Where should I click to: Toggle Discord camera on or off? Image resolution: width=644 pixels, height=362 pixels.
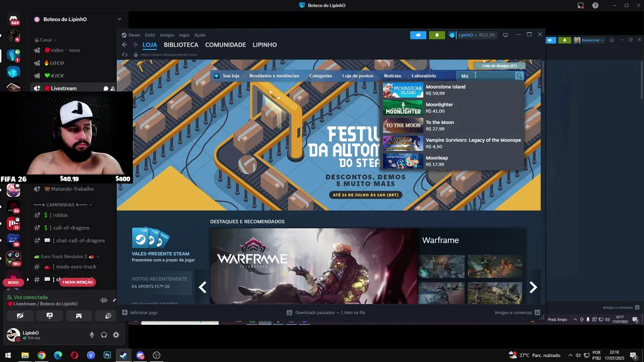coord(20,316)
